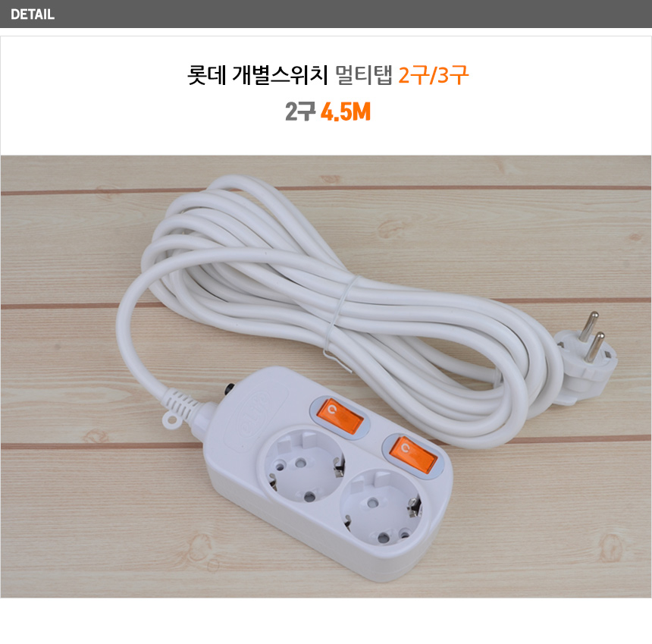Click the DETAIL header label
The height and width of the screenshot is (644, 652).
[33, 14]
